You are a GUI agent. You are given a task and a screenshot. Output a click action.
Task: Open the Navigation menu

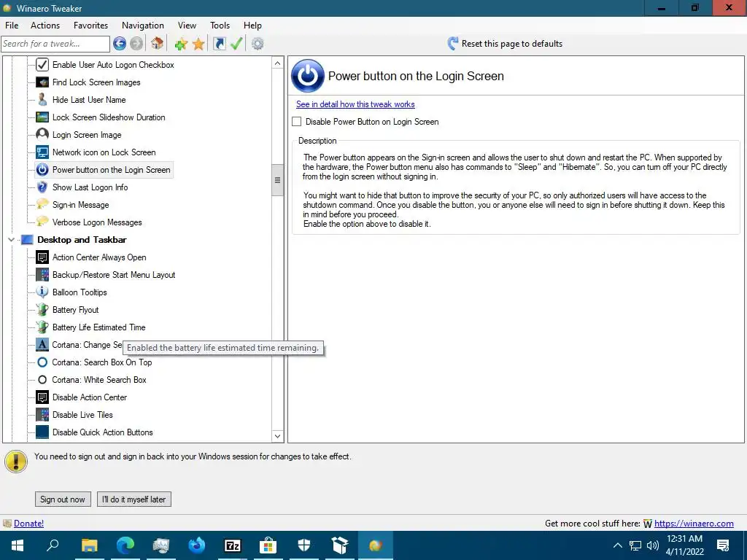(x=143, y=26)
